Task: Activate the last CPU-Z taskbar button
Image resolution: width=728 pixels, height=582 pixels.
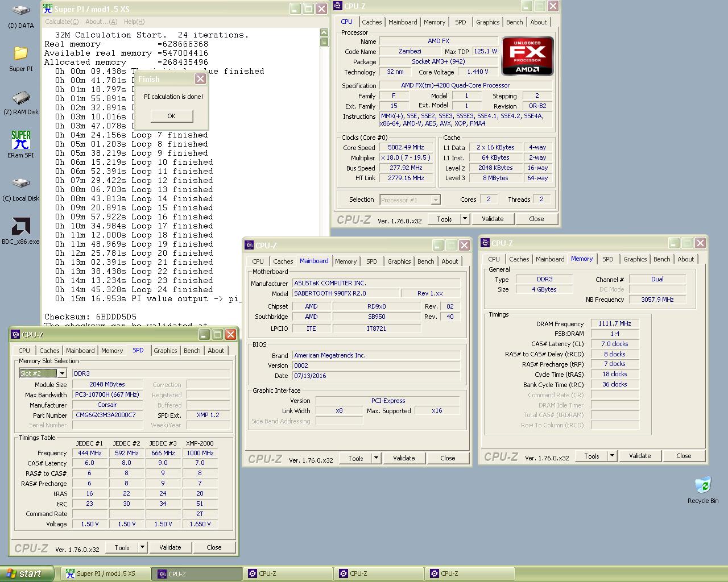Action: tap(470, 574)
